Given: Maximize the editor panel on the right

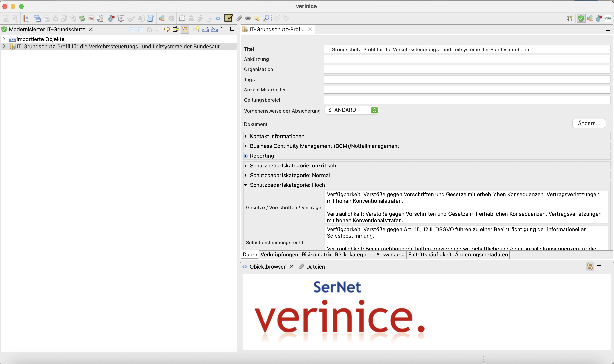Looking at the screenshot, I should click(608, 29).
